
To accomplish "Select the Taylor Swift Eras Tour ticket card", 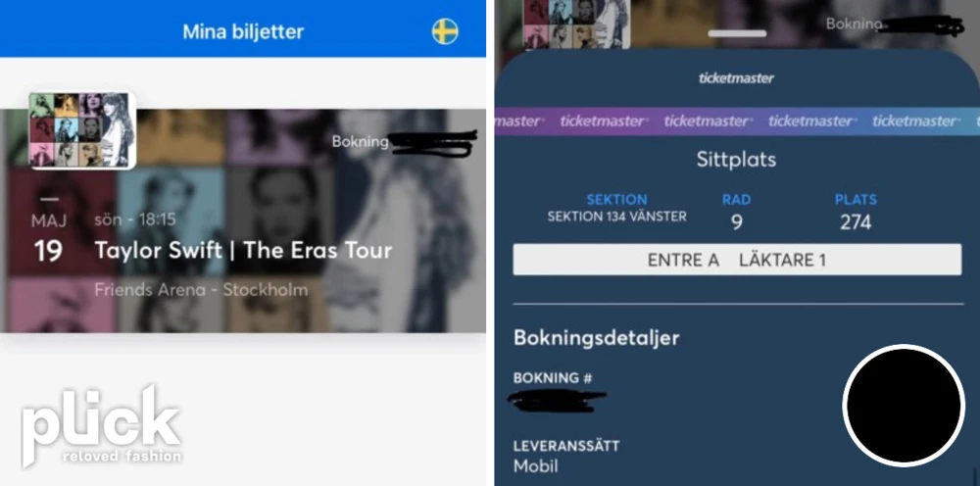I will click(243, 220).
